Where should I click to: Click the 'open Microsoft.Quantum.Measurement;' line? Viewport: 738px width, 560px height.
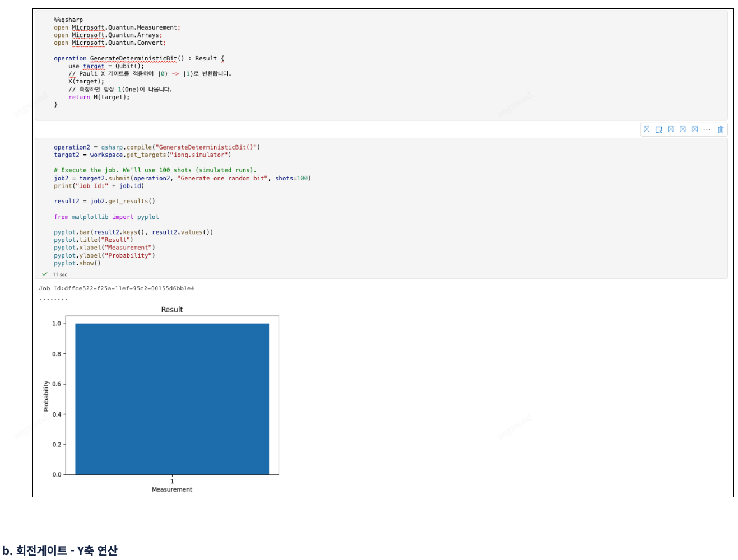[117, 27]
